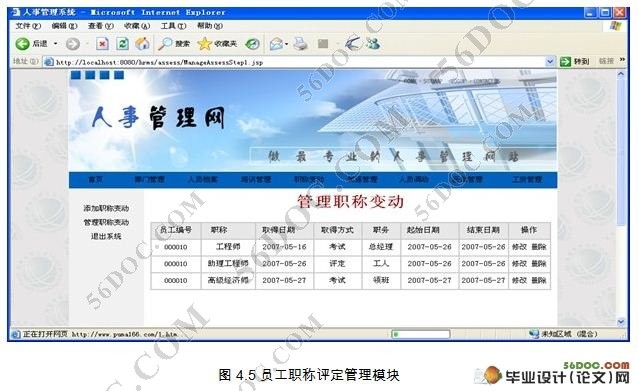This screenshot has height=391, width=638.
Task: Expand the address bar URL dropdown
Action: point(550,62)
